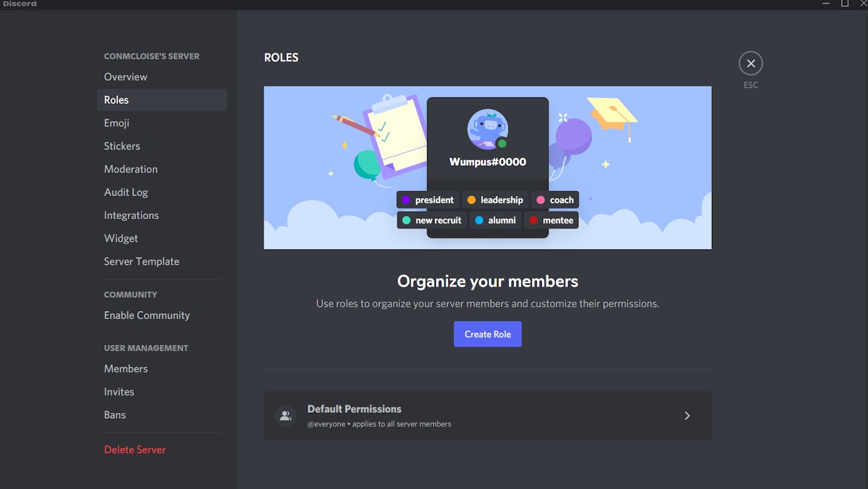This screenshot has width=868, height=489.
Task: Close settings with the ESC X icon
Action: pyautogui.click(x=750, y=63)
